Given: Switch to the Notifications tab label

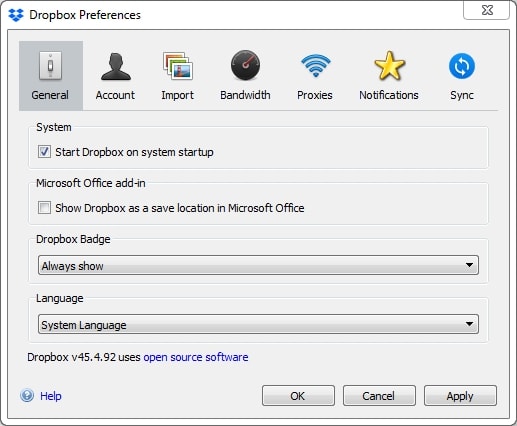Looking at the screenshot, I should tap(389, 95).
